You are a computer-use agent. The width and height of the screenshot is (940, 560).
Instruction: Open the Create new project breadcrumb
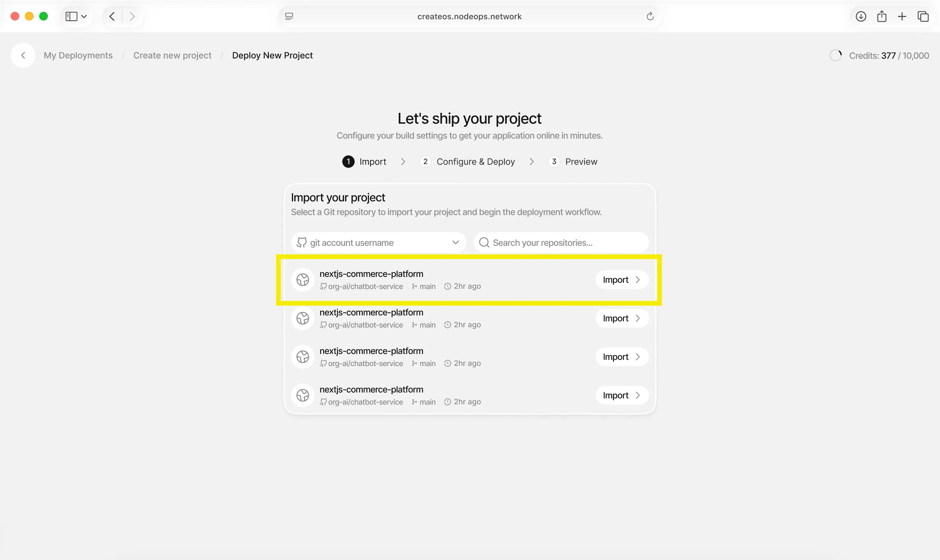click(172, 55)
